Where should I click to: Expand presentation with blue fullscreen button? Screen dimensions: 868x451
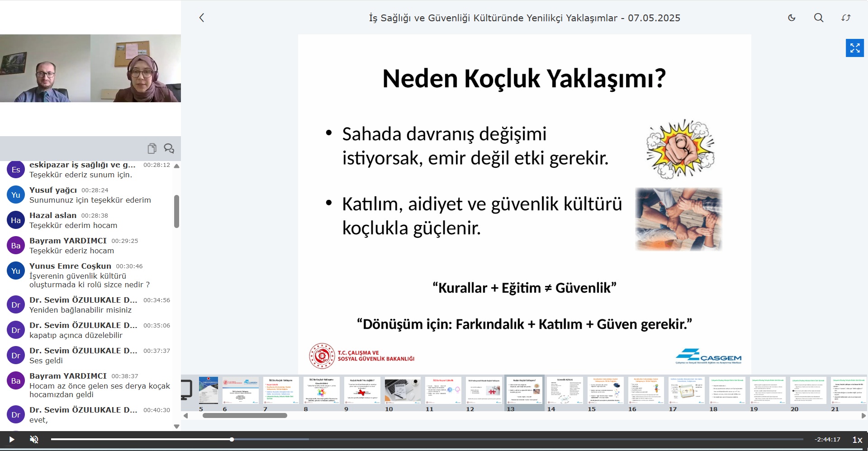coord(854,48)
